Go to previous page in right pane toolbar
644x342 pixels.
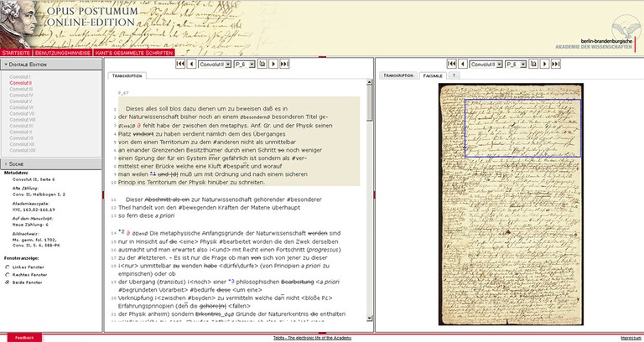pyautogui.click(x=463, y=64)
